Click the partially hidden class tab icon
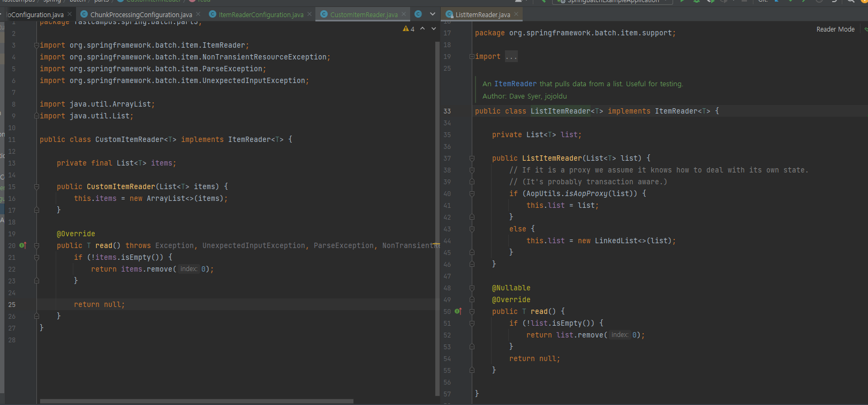Screen dimensions: 868x405 418,14
